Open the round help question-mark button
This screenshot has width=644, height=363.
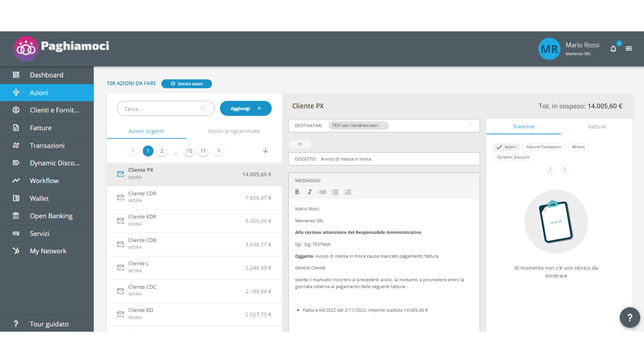pyautogui.click(x=629, y=317)
